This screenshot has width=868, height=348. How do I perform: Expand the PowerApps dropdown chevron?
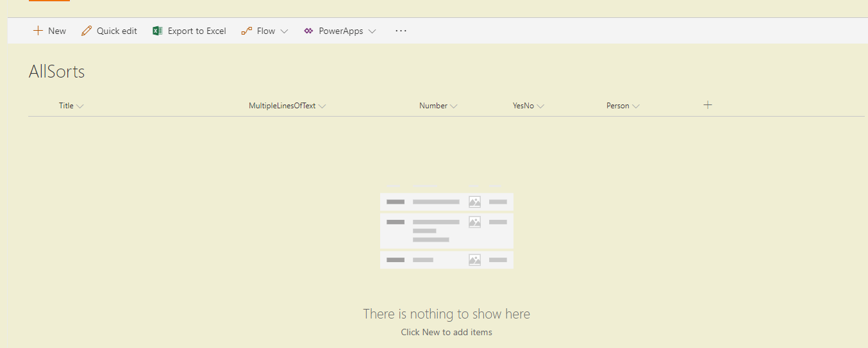372,31
